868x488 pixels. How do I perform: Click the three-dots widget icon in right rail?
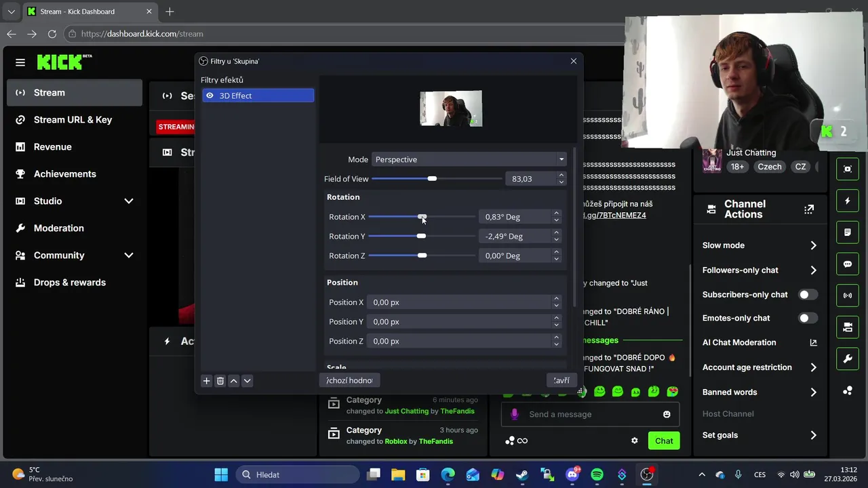(848, 390)
